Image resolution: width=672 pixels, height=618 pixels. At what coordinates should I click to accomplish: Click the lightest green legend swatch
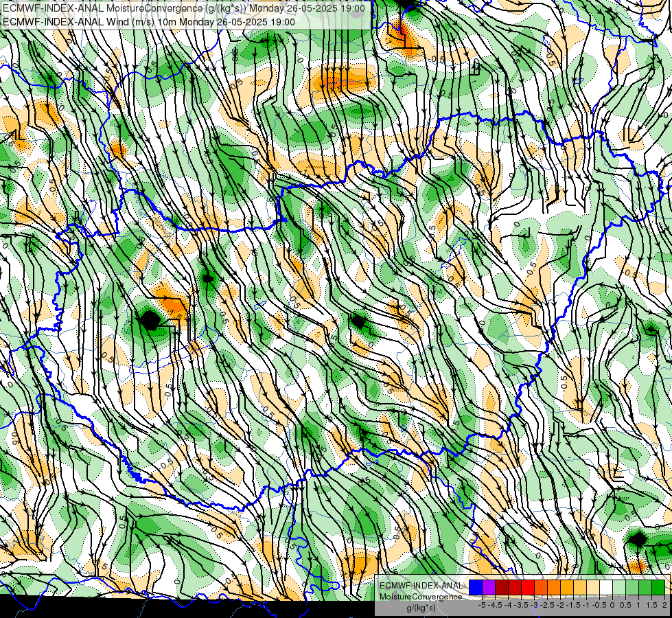(x=619, y=588)
